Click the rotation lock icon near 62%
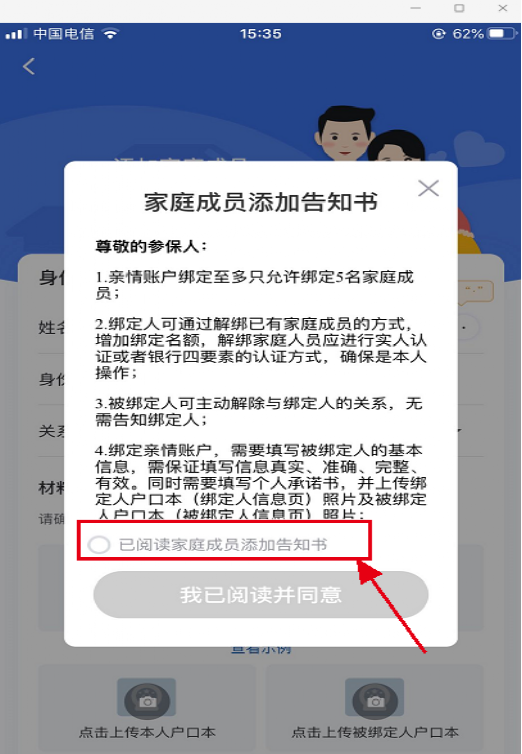522x754 pixels. pos(438,34)
